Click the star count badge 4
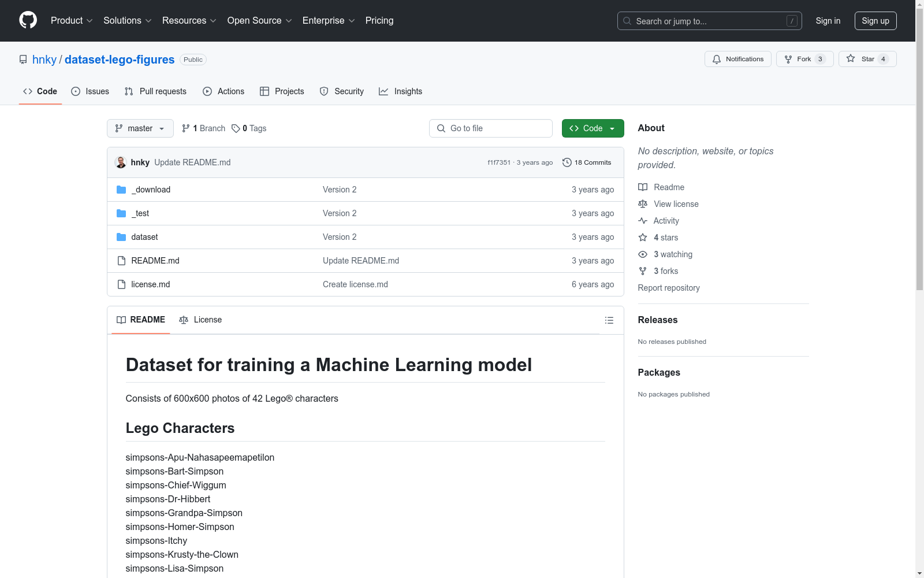Viewport: 924px width, 578px height. 883,59
